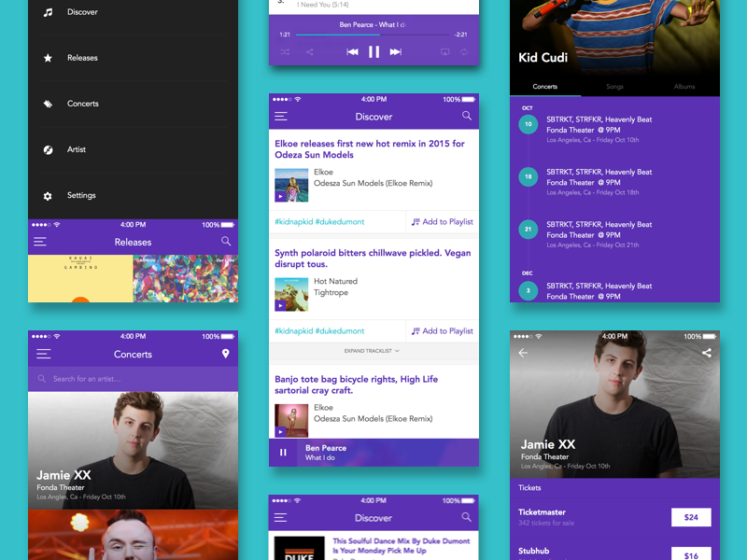
Task: Select Albums tab on Kid Cudi page
Action: (x=684, y=87)
